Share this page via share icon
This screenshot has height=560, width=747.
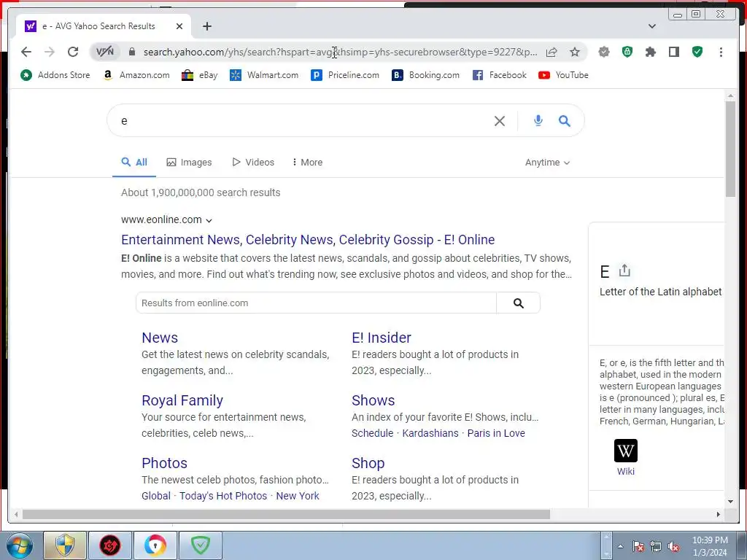pos(551,52)
